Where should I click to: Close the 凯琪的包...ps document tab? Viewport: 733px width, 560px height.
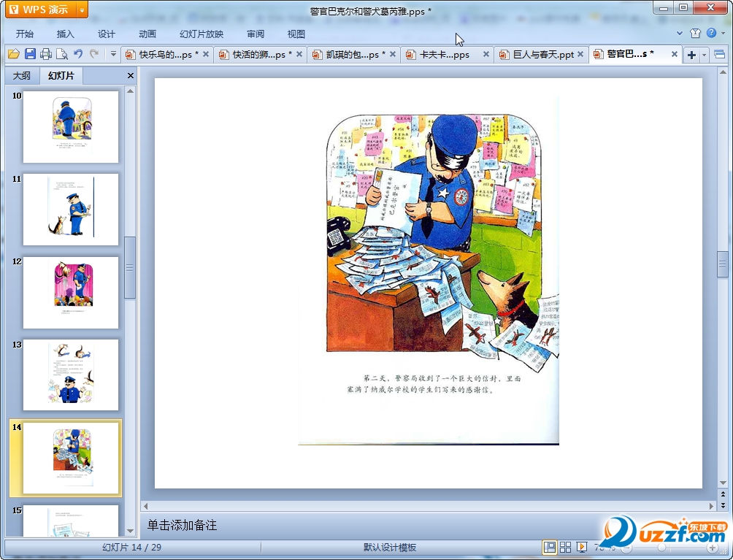click(393, 54)
